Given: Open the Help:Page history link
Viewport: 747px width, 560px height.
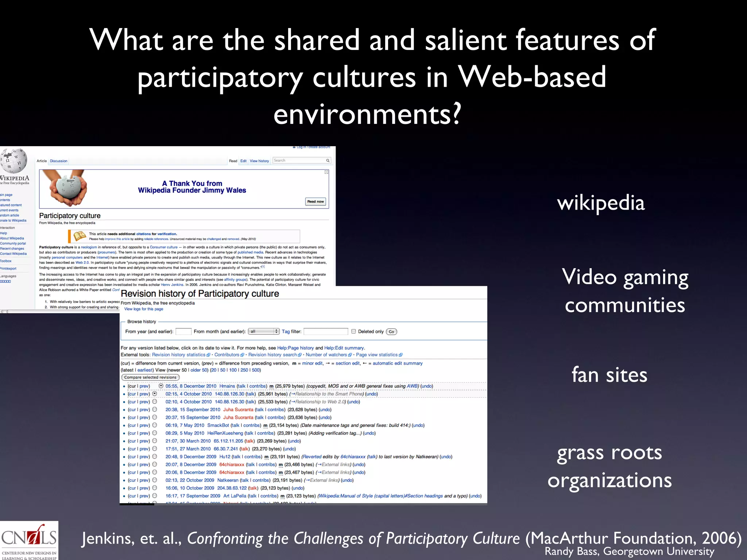Looking at the screenshot, I should click(295, 348).
